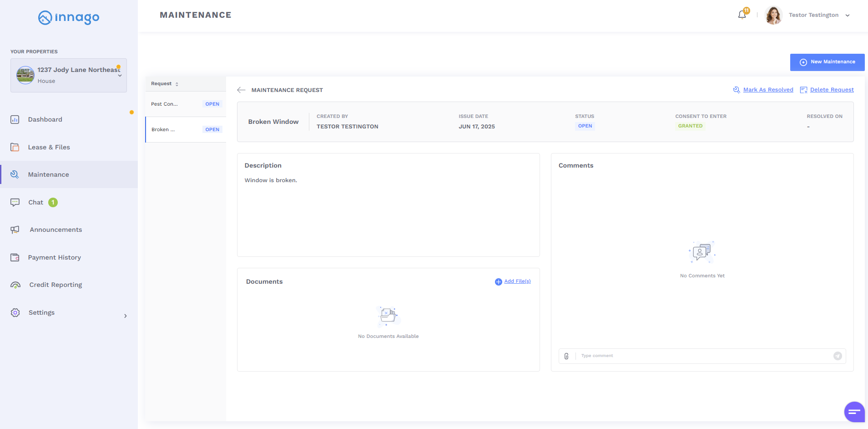Viewport: 868px width, 429px height.
Task: Focus the Type comment input field
Action: coord(704,356)
